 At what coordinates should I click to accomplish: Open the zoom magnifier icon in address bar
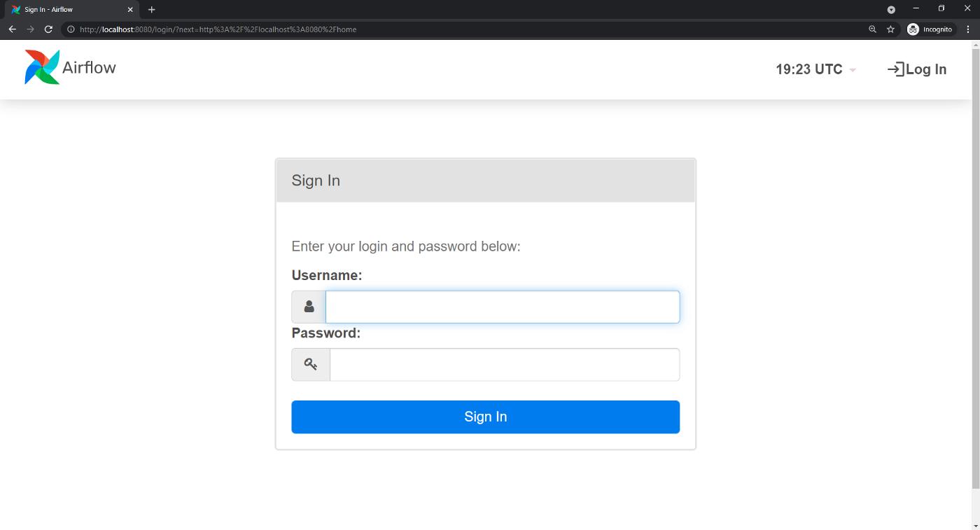coord(872,29)
